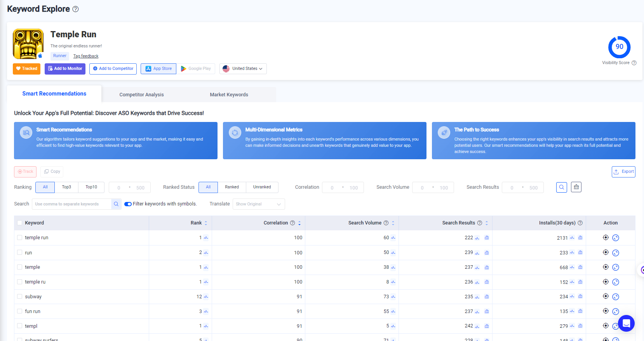644x341 pixels.
Task: Switch to Competitor Analysis tab
Action: (141, 94)
